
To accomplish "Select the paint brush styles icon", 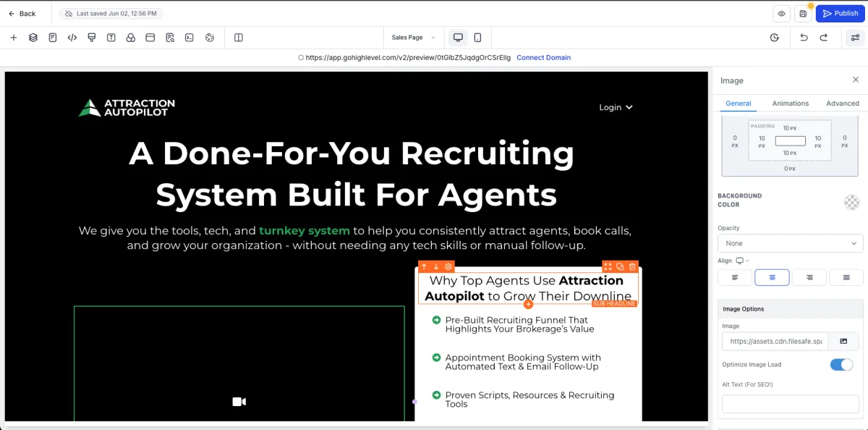I will coord(92,38).
